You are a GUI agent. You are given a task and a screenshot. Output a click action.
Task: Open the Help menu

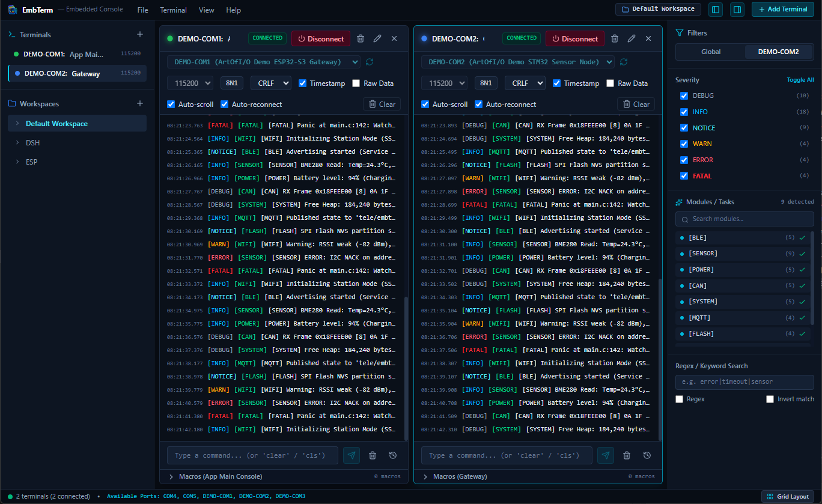click(x=234, y=10)
